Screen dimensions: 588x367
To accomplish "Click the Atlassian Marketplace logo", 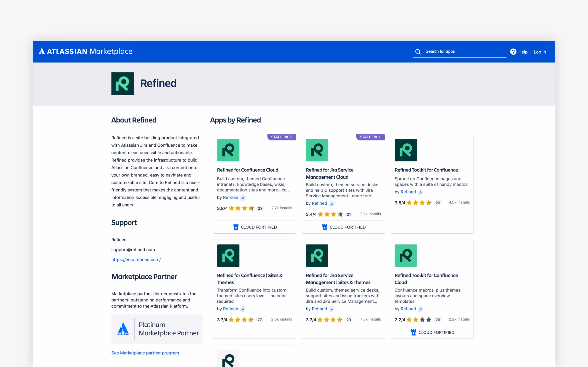I will (86, 51).
